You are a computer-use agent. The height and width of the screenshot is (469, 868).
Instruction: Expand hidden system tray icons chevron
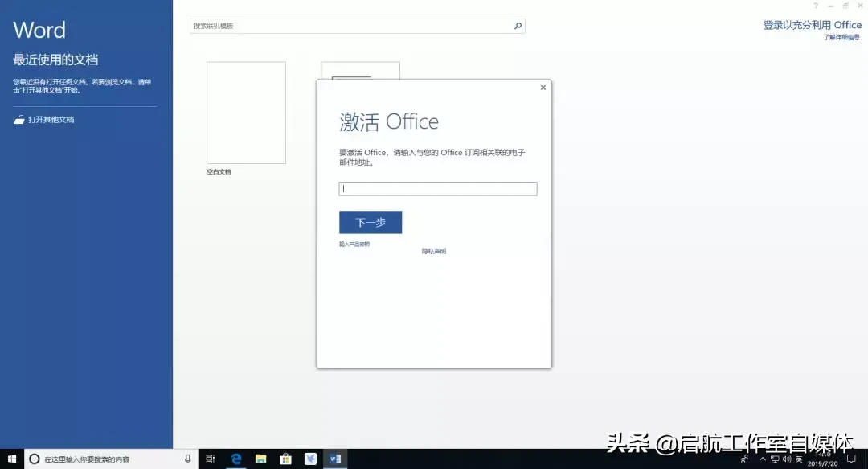pyautogui.click(x=764, y=459)
